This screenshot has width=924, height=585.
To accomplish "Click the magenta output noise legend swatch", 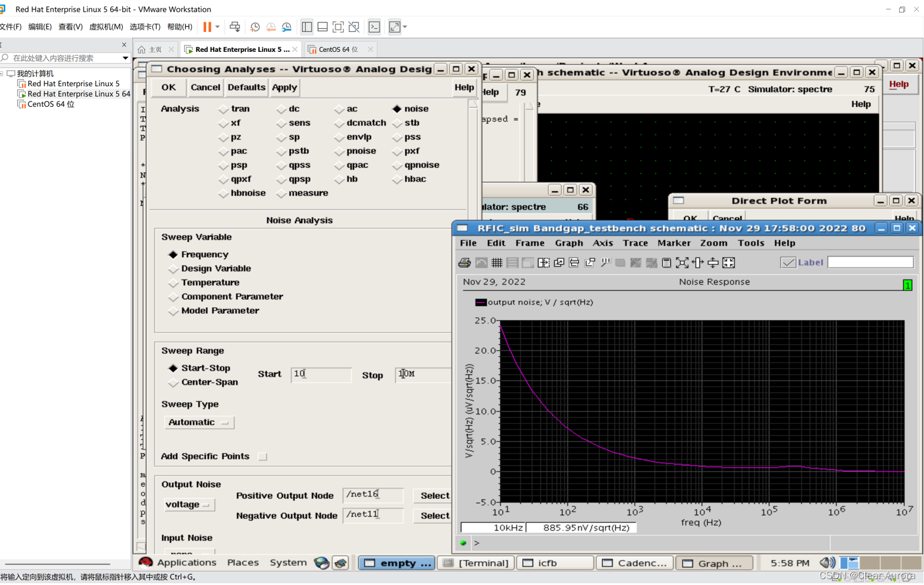I will pyautogui.click(x=481, y=303).
